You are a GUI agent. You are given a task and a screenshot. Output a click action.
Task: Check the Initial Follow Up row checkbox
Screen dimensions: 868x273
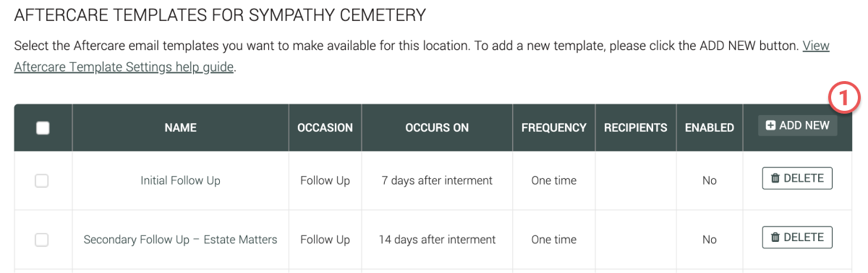(42, 180)
